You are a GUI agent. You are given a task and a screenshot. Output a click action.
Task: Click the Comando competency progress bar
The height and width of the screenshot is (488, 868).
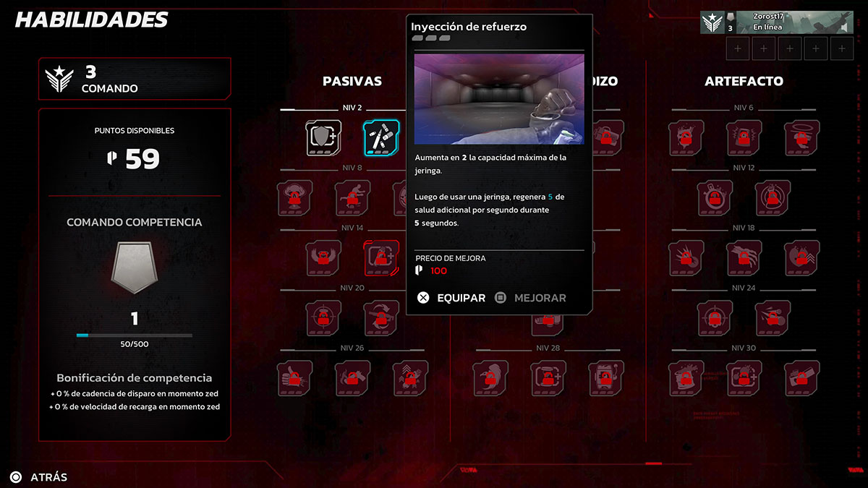[135, 335]
